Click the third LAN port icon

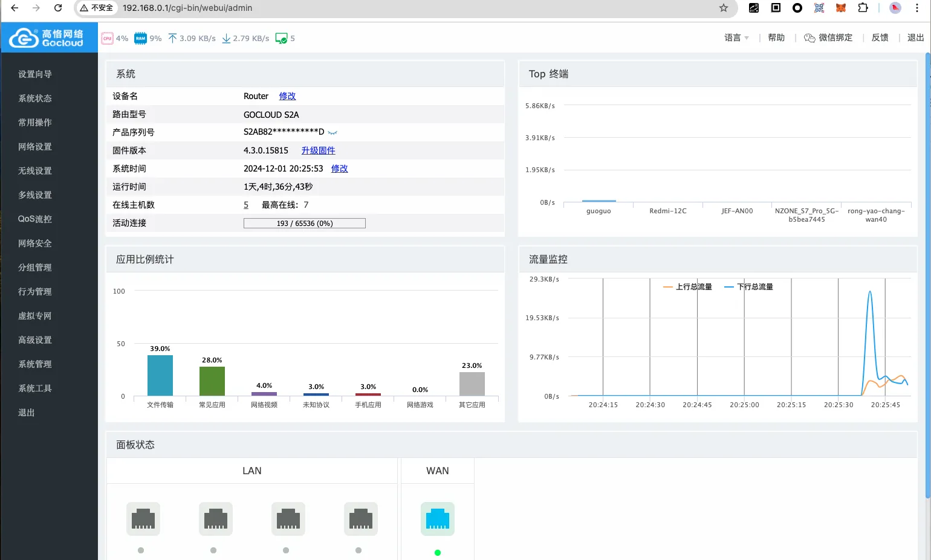coord(288,519)
